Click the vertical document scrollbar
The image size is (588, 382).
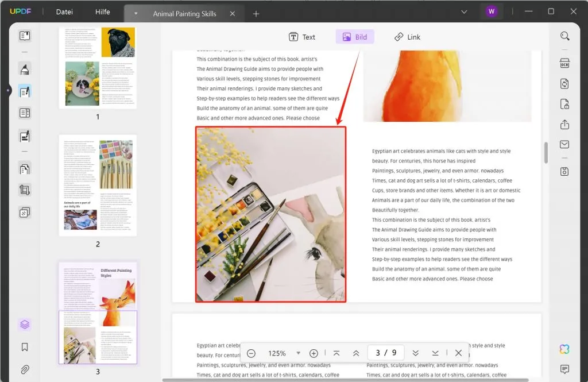(x=546, y=152)
